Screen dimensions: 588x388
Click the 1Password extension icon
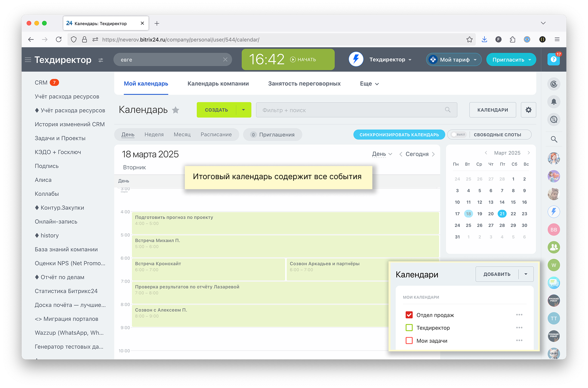pos(527,39)
